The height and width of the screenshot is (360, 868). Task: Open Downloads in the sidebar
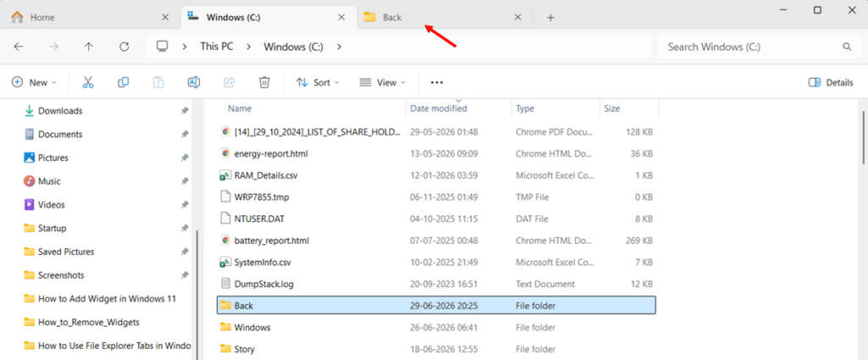[x=60, y=111]
